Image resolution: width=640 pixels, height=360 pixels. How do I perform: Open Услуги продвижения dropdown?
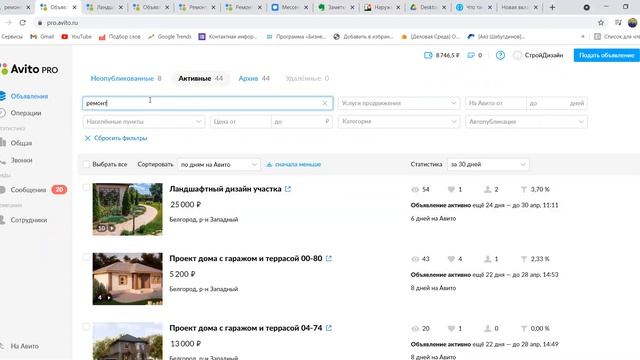click(399, 103)
